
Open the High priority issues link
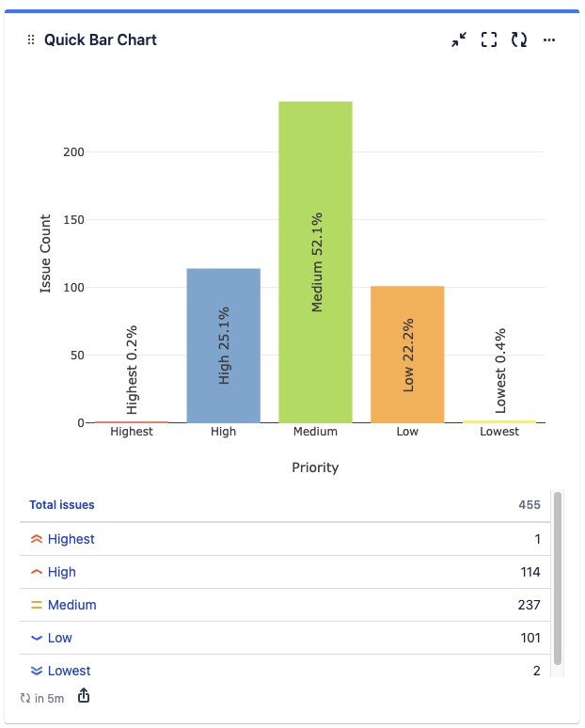[62, 572]
